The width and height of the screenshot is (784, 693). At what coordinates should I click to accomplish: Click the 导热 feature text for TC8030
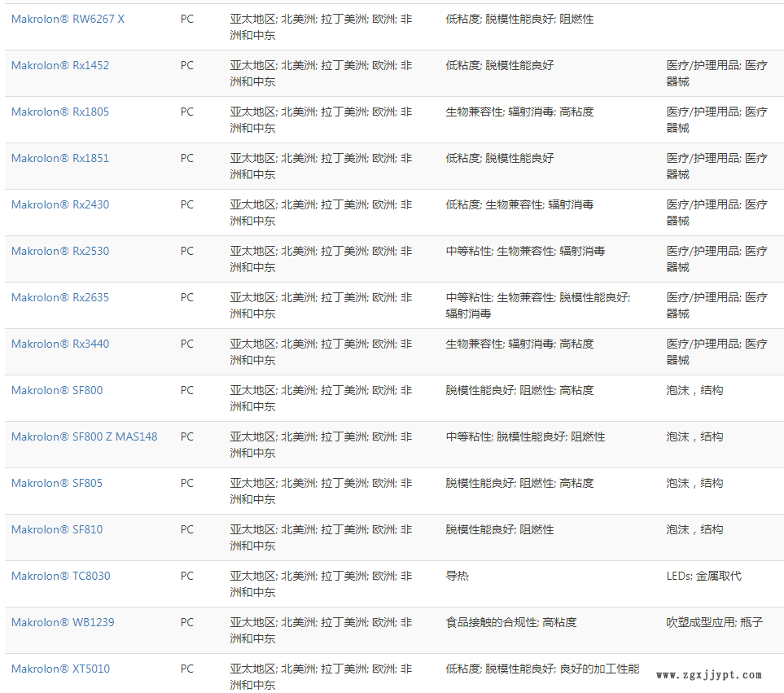point(457,576)
